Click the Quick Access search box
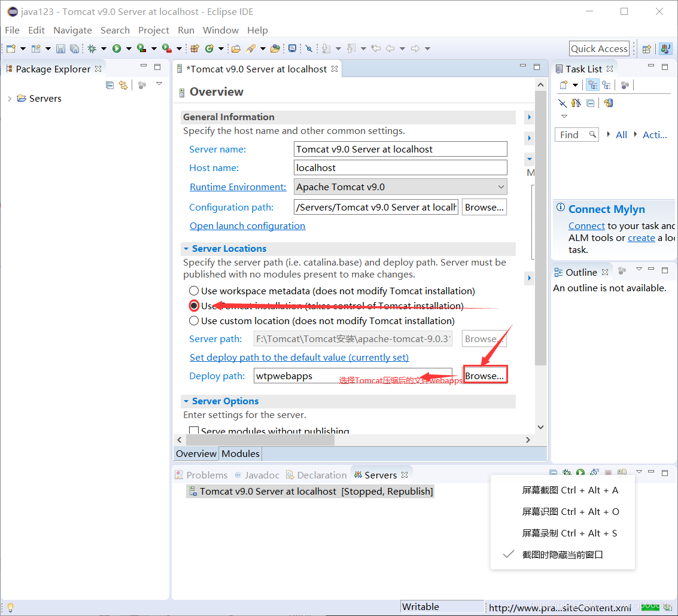Image resolution: width=678 pixels, height=616 pixels. pyautogui.click(x=599, y=49)
